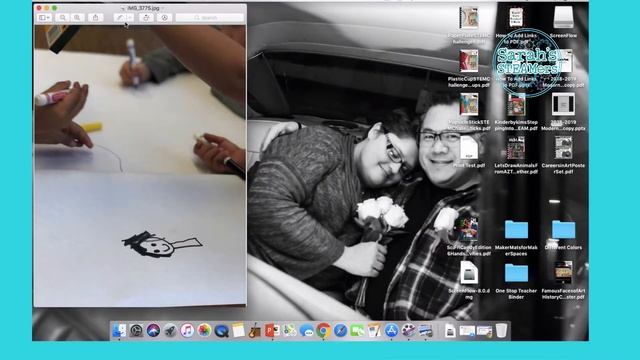Screen dimensions: 640x360
Task: Zoom out the image in Preview
Action: [x=62, y=18]
